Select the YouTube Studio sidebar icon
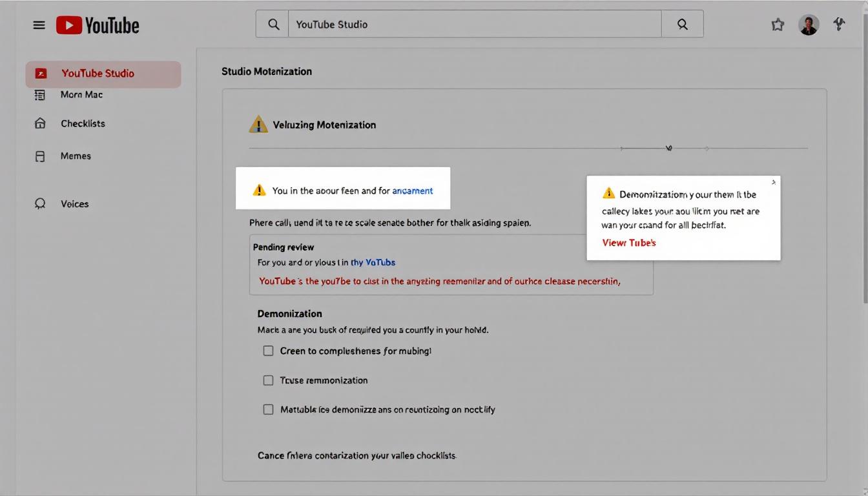This screenshot has width=868, height=496. point(41,74)
